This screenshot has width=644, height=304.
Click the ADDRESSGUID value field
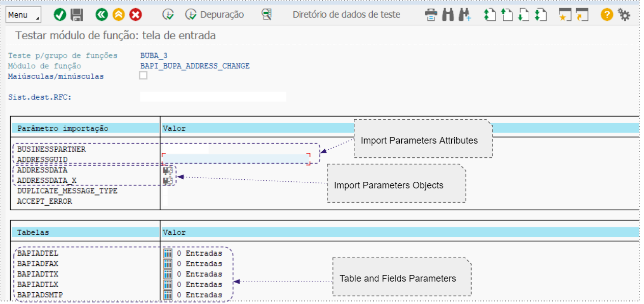(236, 159)
